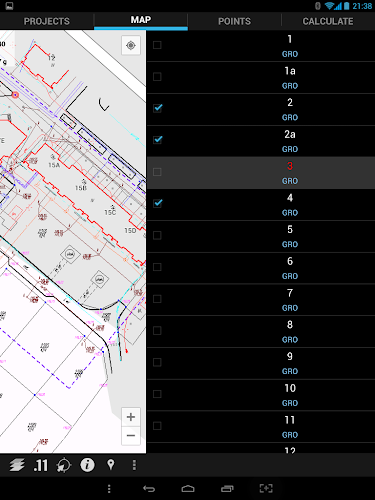The image size is (375, 500).
Task: Open the info icon in bottom toolbar
Action: click(x=87, y=465)
